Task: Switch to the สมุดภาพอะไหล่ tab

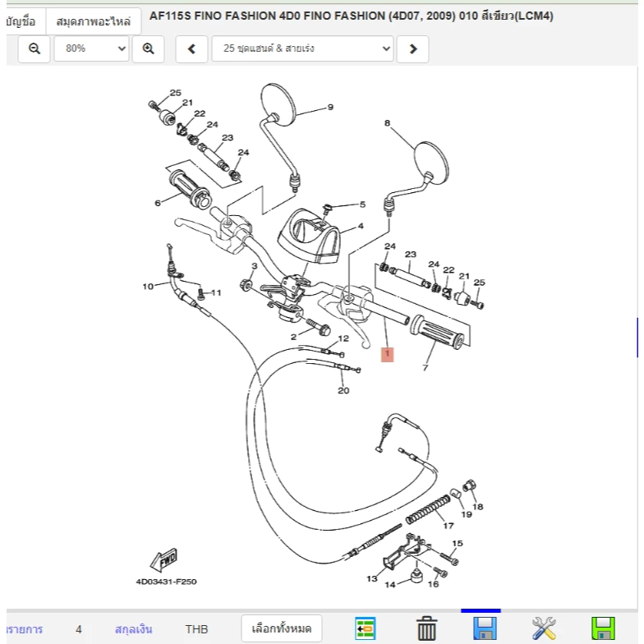Action: point(94,21)
